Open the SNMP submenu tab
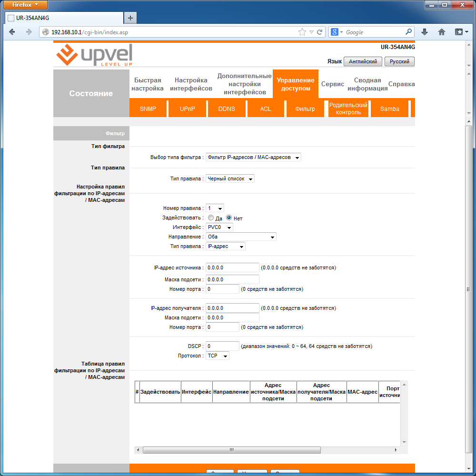The height and width of the screenshot is (476, 476). pyautogui.click(x=148, y=109)
